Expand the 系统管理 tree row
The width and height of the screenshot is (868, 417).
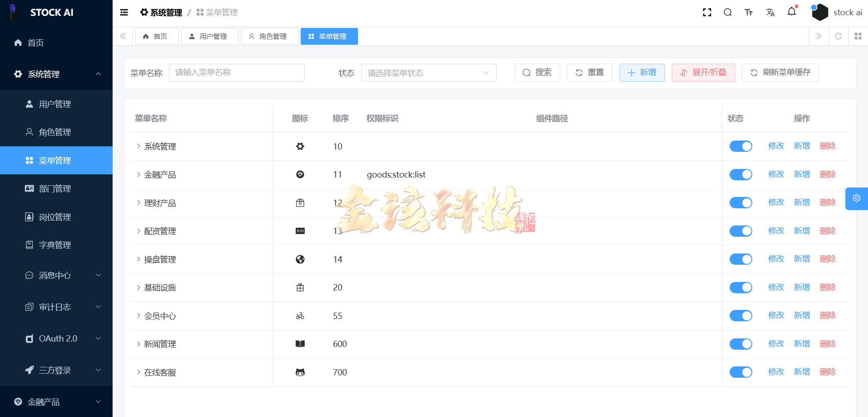click(138, 146)
